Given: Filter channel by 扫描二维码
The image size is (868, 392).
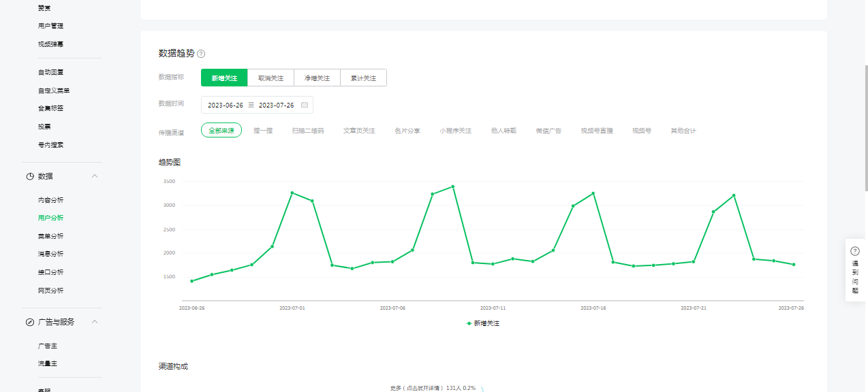Looking at the screenshot, I should (x=308, y=131).
